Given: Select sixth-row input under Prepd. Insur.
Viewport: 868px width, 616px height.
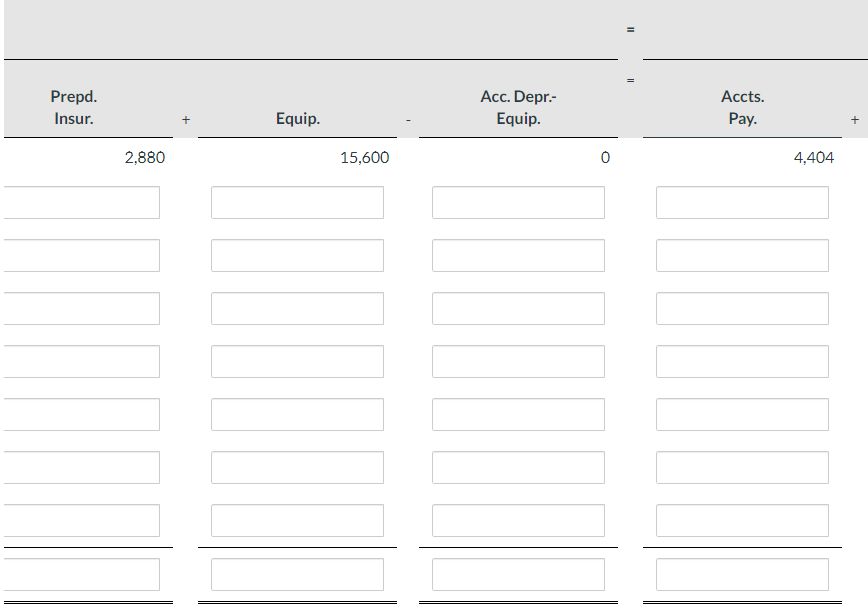Looking at the screenshot, I should [82, 467].
